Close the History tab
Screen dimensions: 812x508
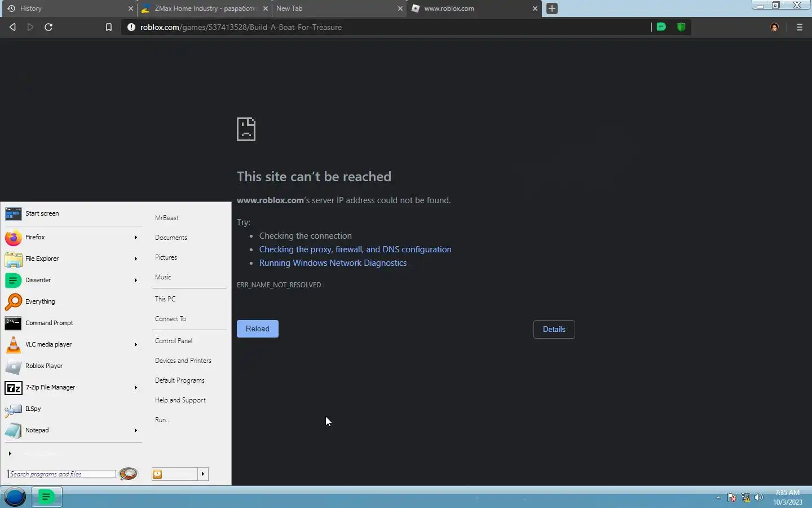tap(131, 8)
